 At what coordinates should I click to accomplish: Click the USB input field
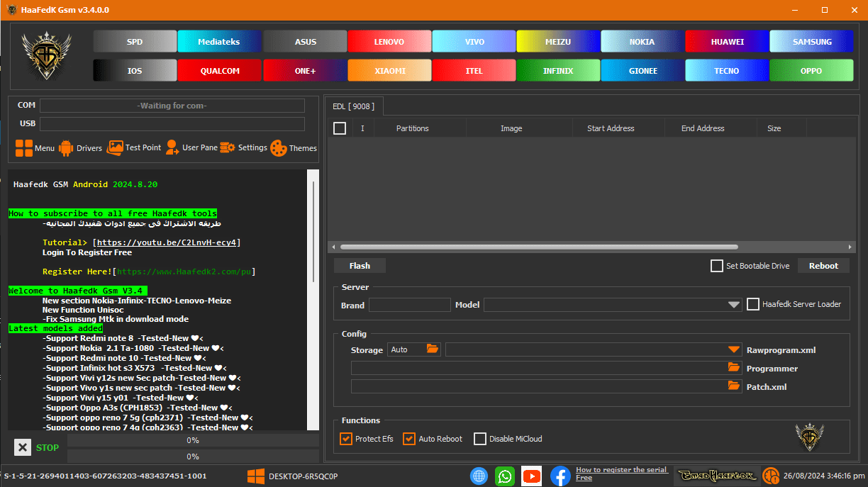coord(172,123)
